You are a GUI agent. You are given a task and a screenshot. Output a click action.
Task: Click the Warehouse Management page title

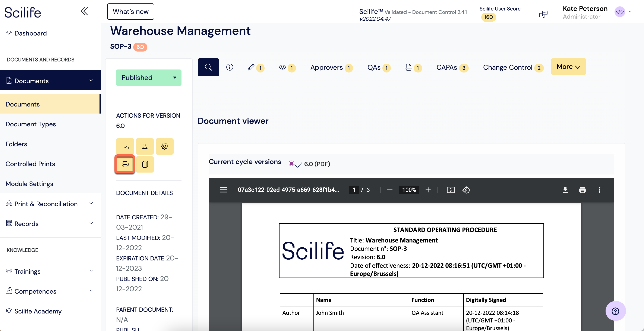[x=180, y=31]
